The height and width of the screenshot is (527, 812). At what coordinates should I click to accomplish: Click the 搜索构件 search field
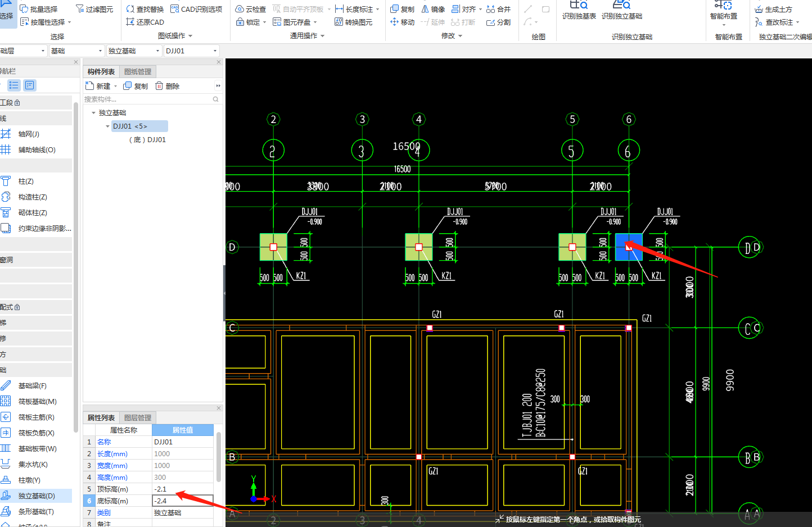[151, 99]
